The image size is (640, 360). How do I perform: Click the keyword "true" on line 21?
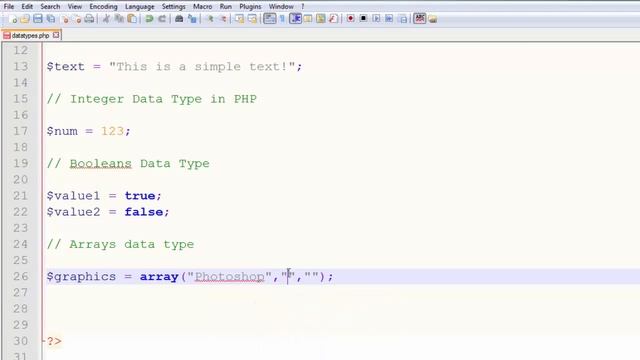[x=140, y=196]
